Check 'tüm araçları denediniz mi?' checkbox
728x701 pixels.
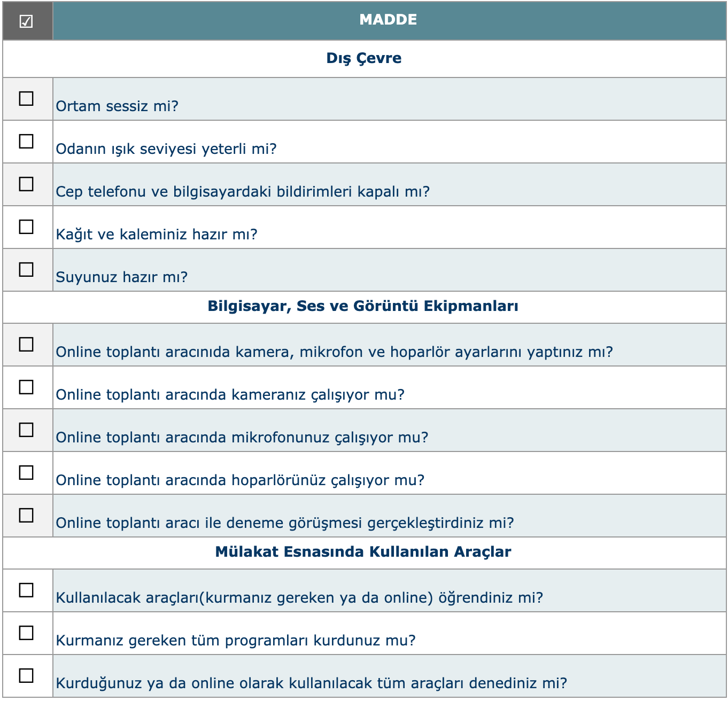pyautogui.click(x=26, y=676)
